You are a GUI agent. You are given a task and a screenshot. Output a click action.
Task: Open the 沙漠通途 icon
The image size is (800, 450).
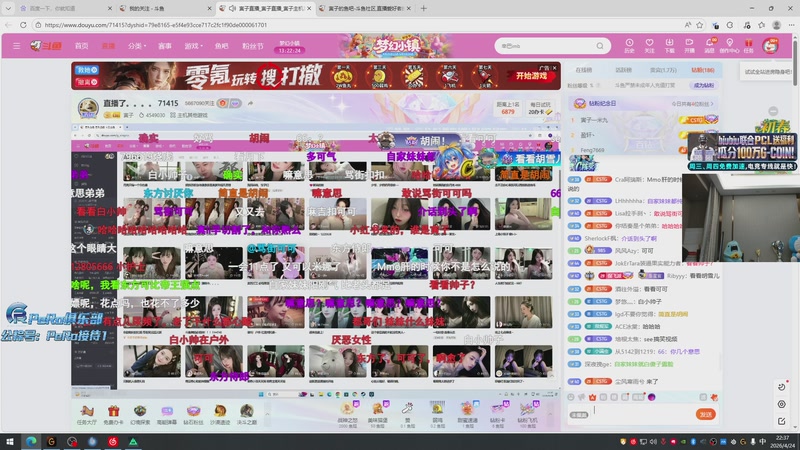coord(220,415)
